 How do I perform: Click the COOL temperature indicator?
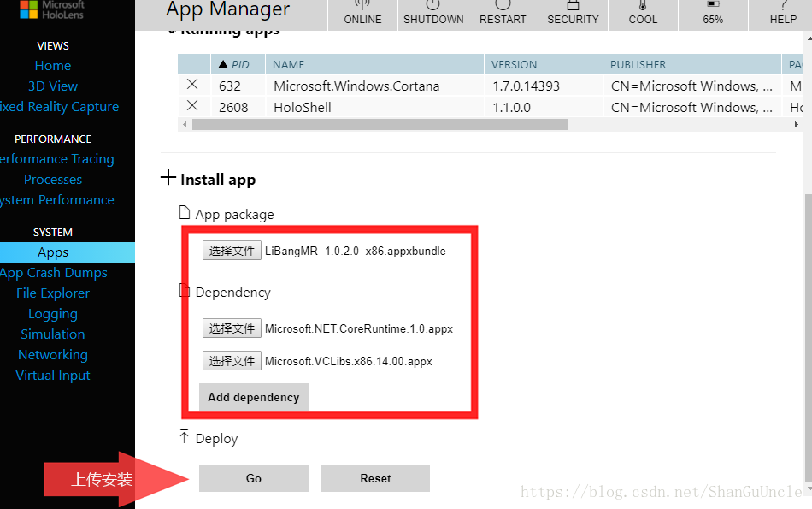tap(643, 15)
